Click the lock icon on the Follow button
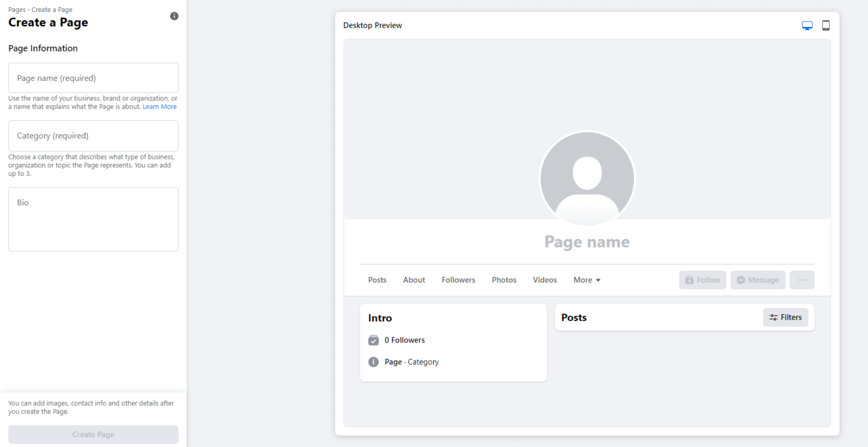Viewport: 868px width, 447px height. (x=689, y=280)
